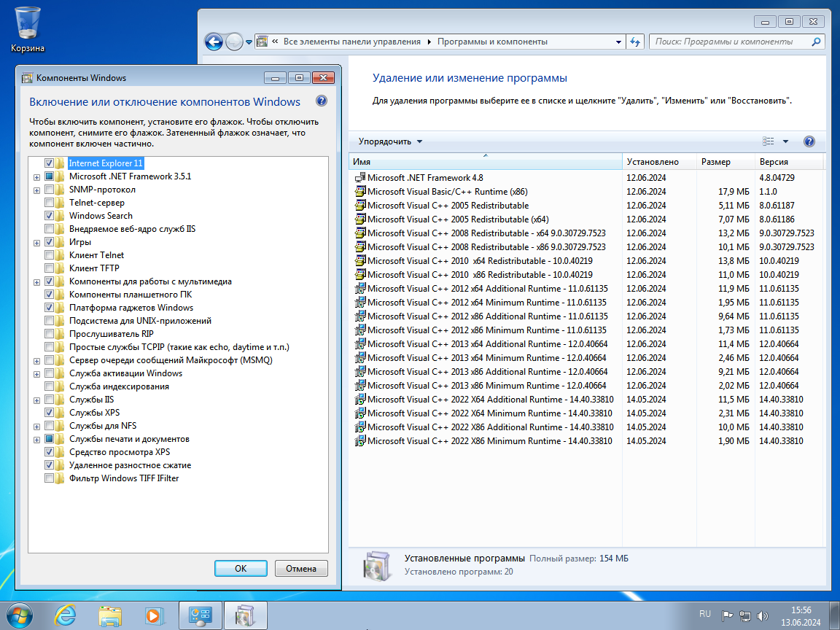This screenshot has height=630, width=840.
Task: Open help in Programs and Features toolbar
Action: 809,141
